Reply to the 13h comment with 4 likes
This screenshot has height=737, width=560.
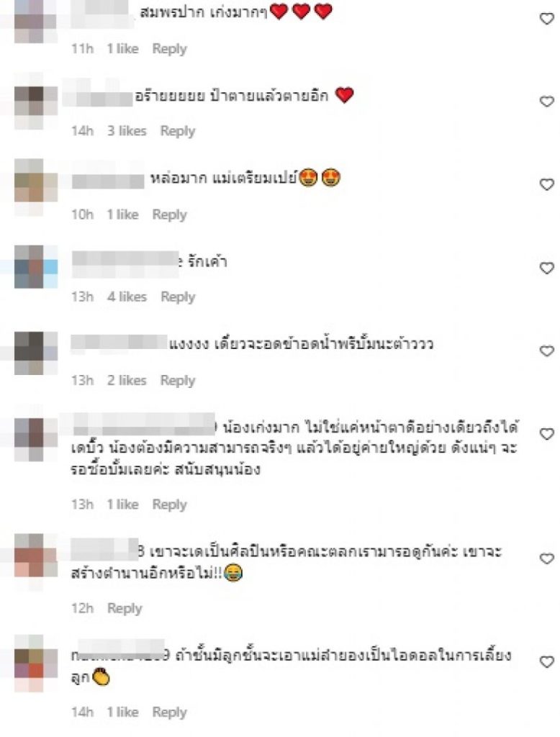tap(177, 297)
